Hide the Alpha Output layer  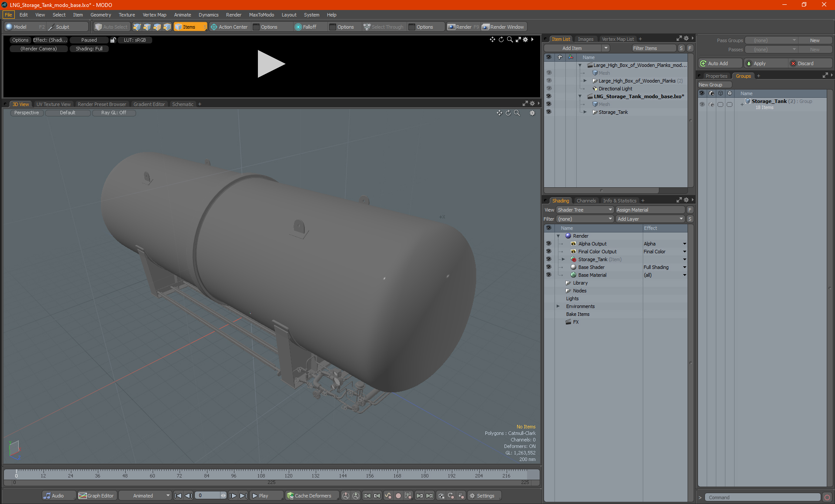(x=549, y=244)
